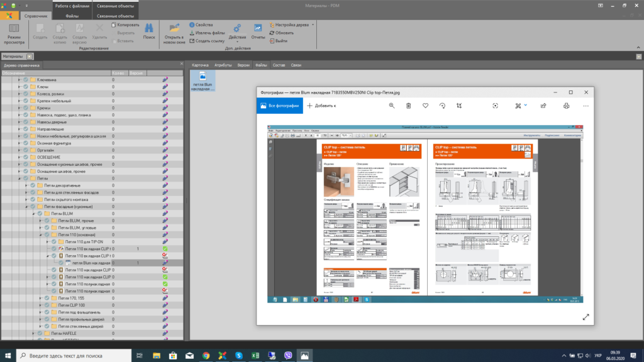Click the Режим просмотра book icon
Image resolution: width=644 pixels, height=362 pixels.
click(x=14, y=28)
